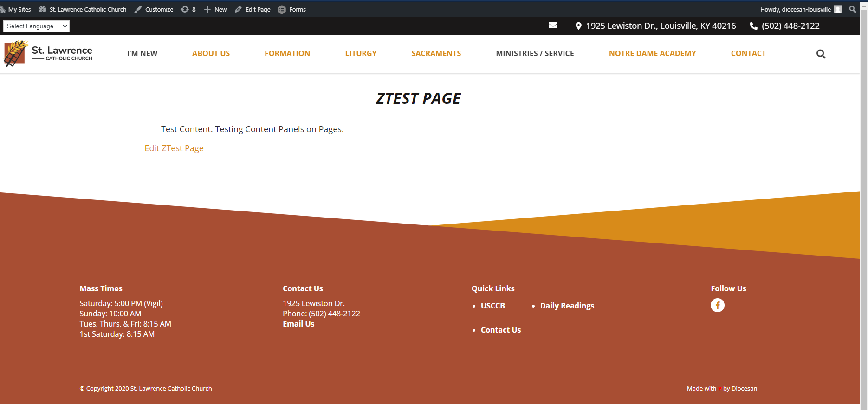Click the envelope email icon in top bar
This screenshot has width=868, height=410.
tap(553, 26)
